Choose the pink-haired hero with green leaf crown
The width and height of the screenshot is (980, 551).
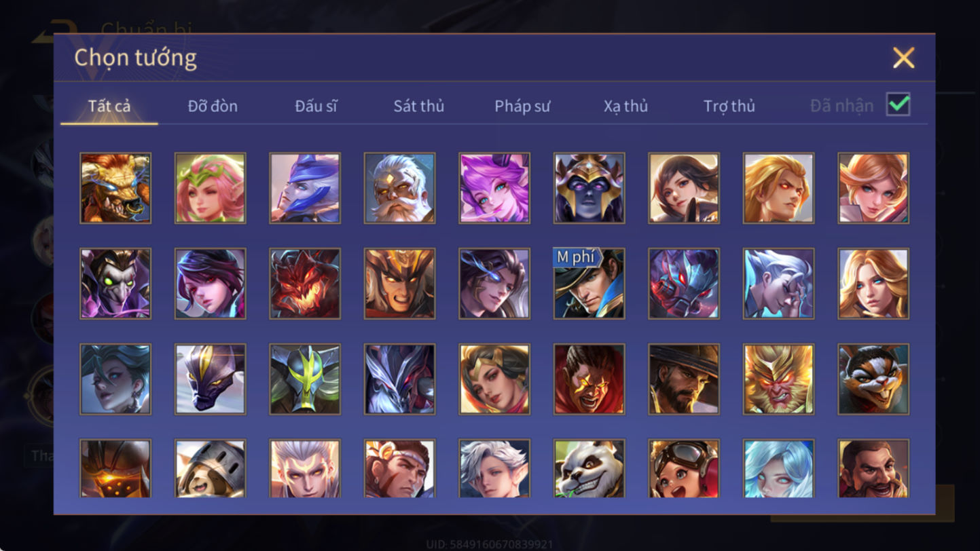pyautogui.click(x=210, y=188)
